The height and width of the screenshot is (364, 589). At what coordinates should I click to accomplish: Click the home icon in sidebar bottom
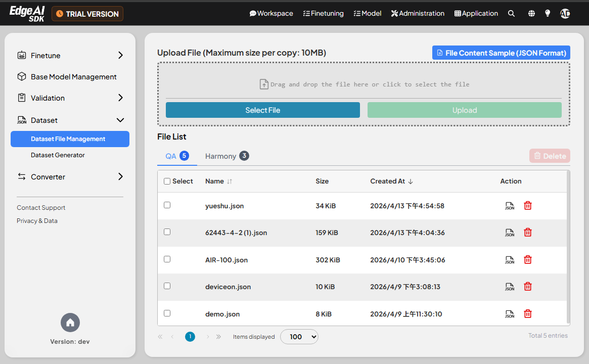70,323
